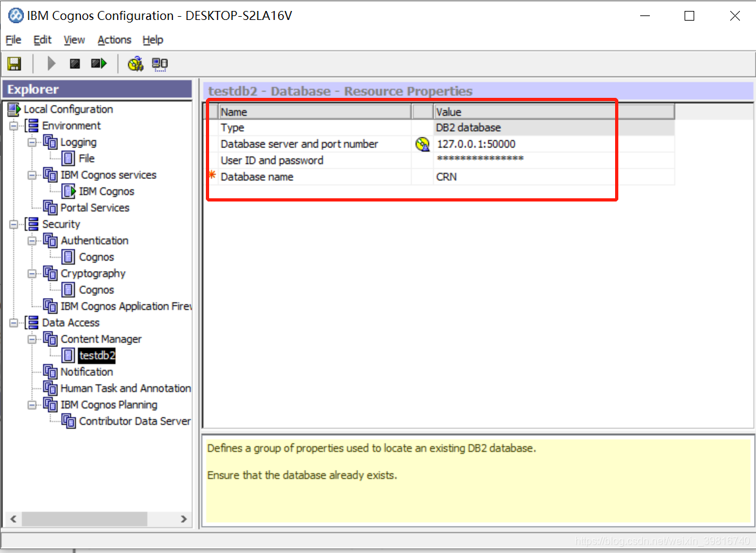
Task: Collapse the Security tree node
Action: click(x=14, y=225)
